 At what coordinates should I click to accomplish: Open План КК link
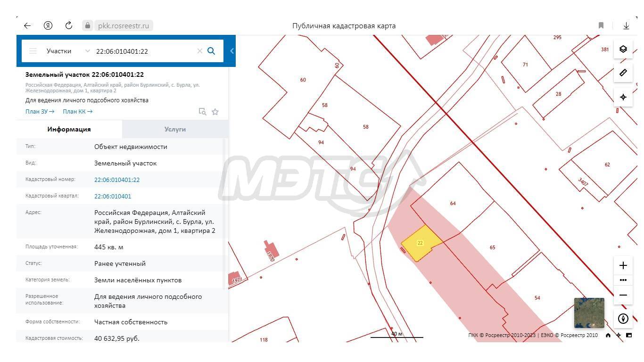pos(77,111)
